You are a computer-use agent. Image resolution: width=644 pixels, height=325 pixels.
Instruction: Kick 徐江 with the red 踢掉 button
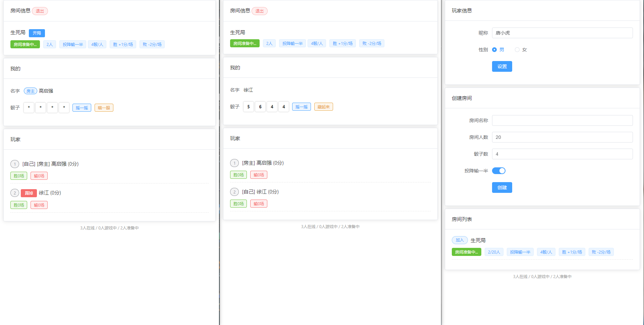click(x=29, y=193)
